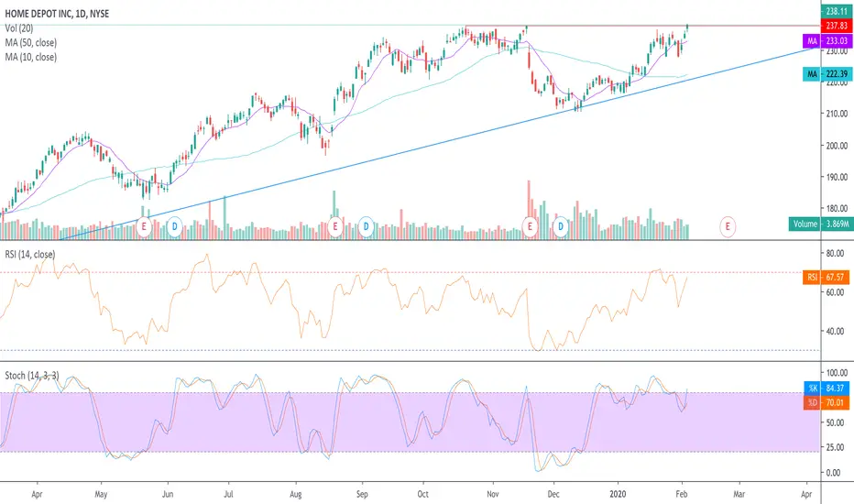Click the 210.00 price axis label
The height and width of the screenshot is (504, 854).
pyautogui.click(x=837, y=114)
